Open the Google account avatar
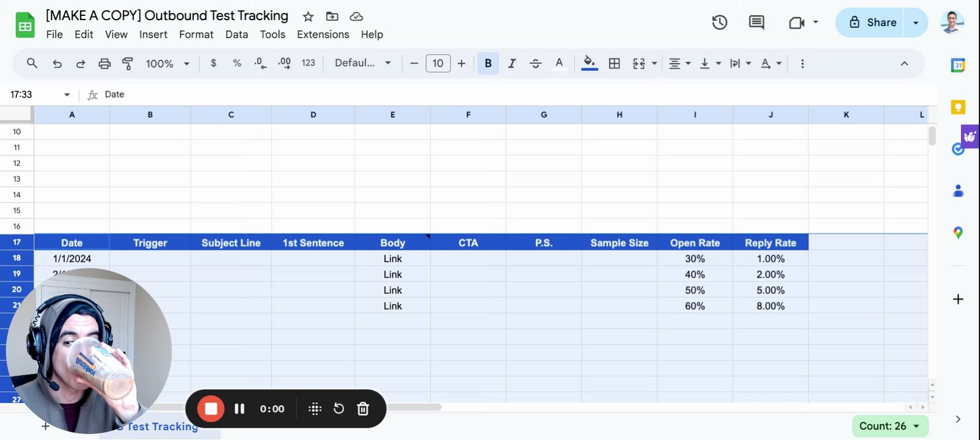The height and width of the screenshot is (440, 980). [952, 22]
